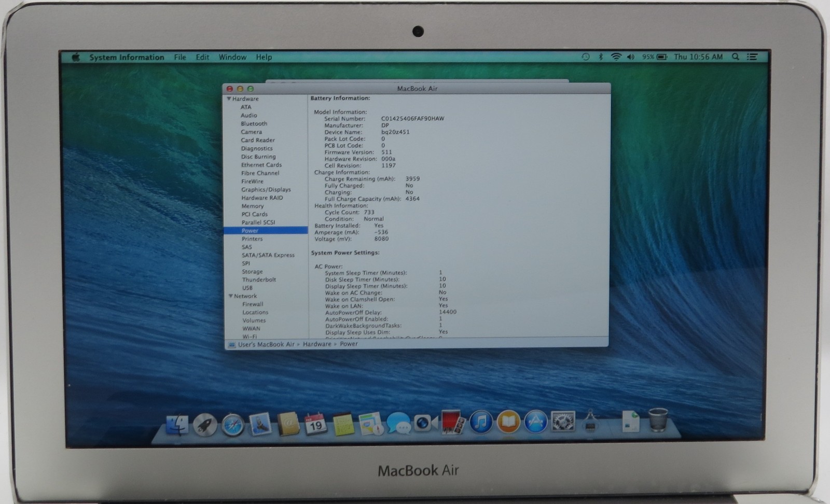Collapse the Hardware disclosure triangle

(229, 99)
